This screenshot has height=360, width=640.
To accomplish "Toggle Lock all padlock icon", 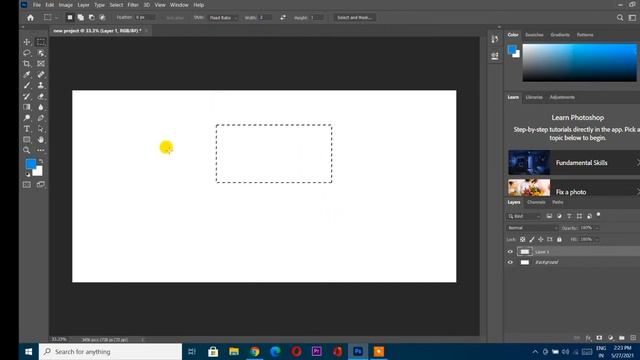I will point(559,240).
